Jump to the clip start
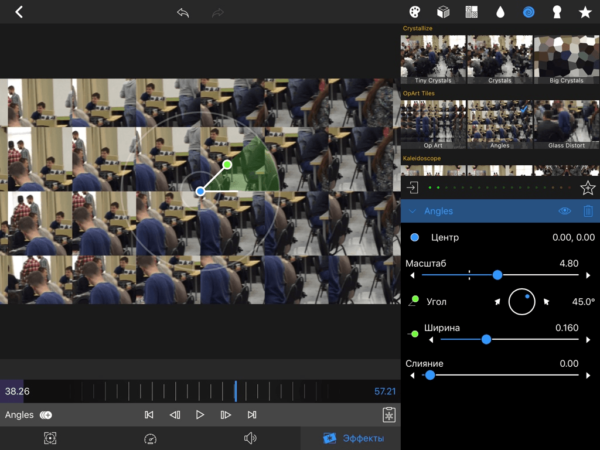 click(149, 414)
